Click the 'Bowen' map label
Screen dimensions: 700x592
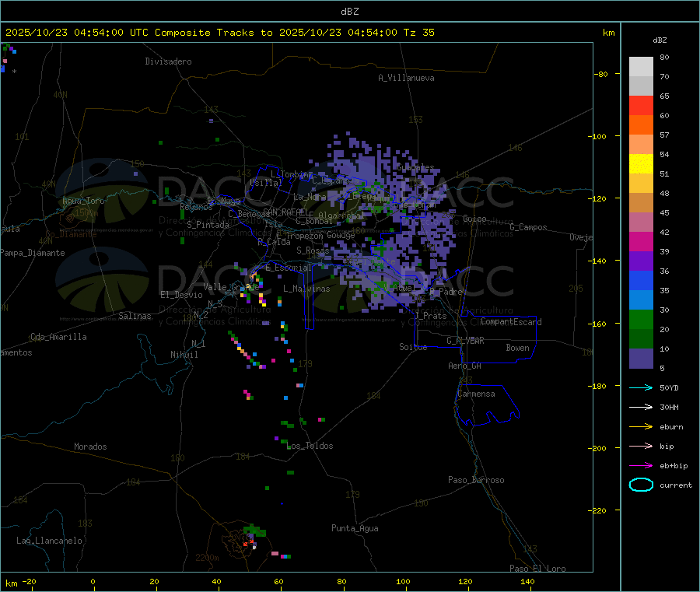[x=517, y=348]
